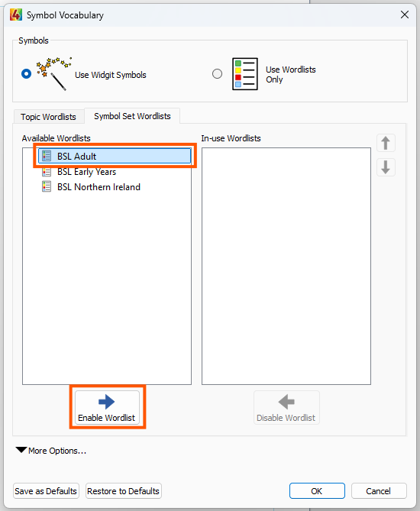Image resolution: width=420 pixels, height=511 pixels.
Task: Click the Disable Wordlist button
Action: (286, 407)
